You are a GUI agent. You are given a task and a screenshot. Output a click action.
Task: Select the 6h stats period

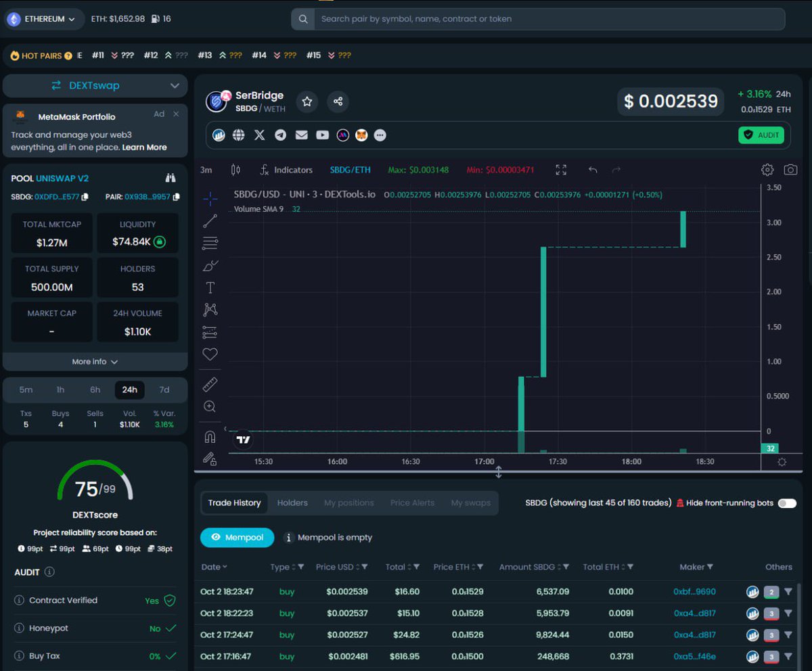[95, 390]
